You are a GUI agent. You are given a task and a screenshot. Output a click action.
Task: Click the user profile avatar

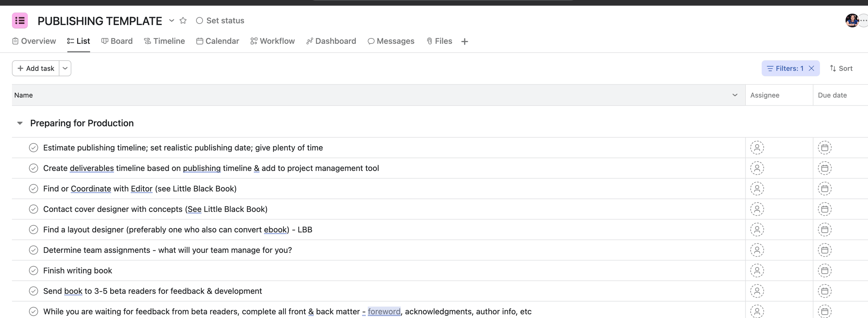coord(852,21)
